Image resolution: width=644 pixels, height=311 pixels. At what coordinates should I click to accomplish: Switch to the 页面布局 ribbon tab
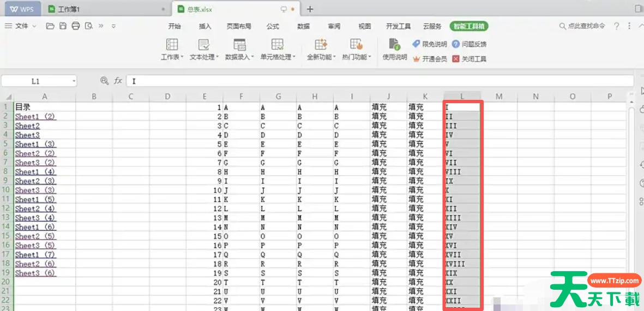tap(239, 26)
